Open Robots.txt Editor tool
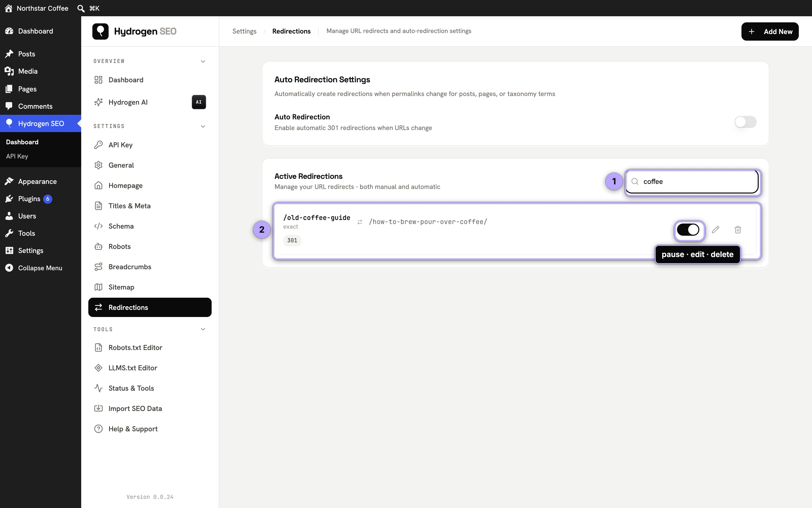The width and height of the screenshot is (812, 508). click(x=150, y=347)
